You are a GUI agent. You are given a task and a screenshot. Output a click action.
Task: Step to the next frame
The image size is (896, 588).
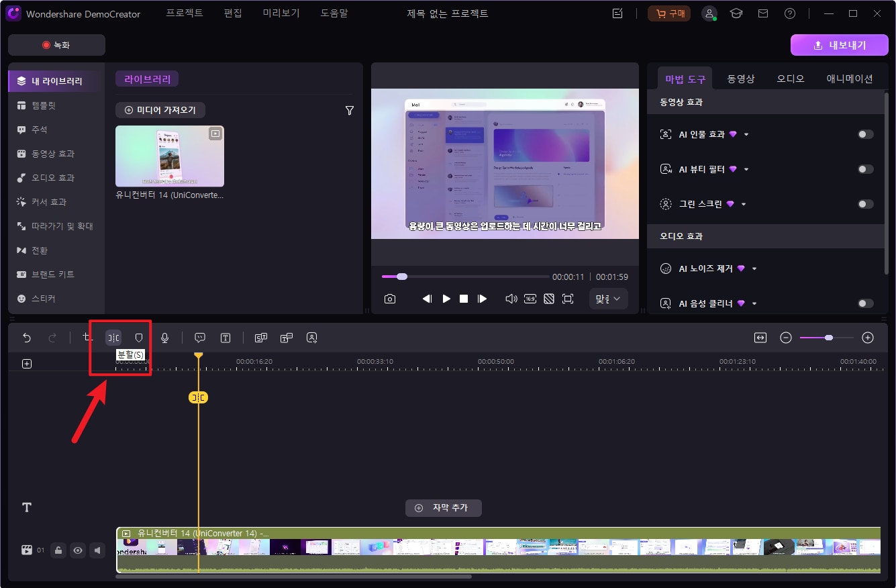pos(482,299)
